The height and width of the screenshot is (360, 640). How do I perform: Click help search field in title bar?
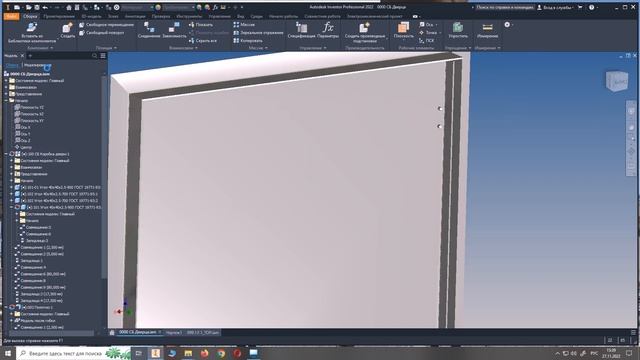pyautogui.click(x=505, y=7)
